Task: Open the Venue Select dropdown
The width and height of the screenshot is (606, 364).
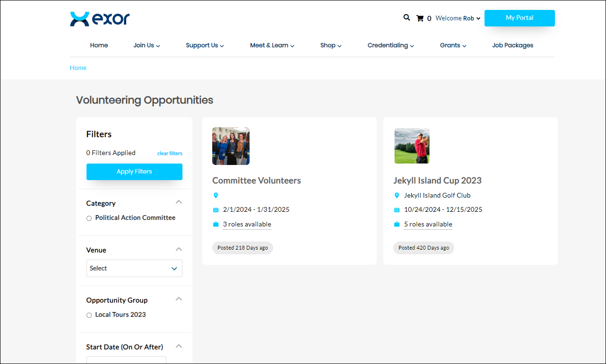Action: point(134,268)
